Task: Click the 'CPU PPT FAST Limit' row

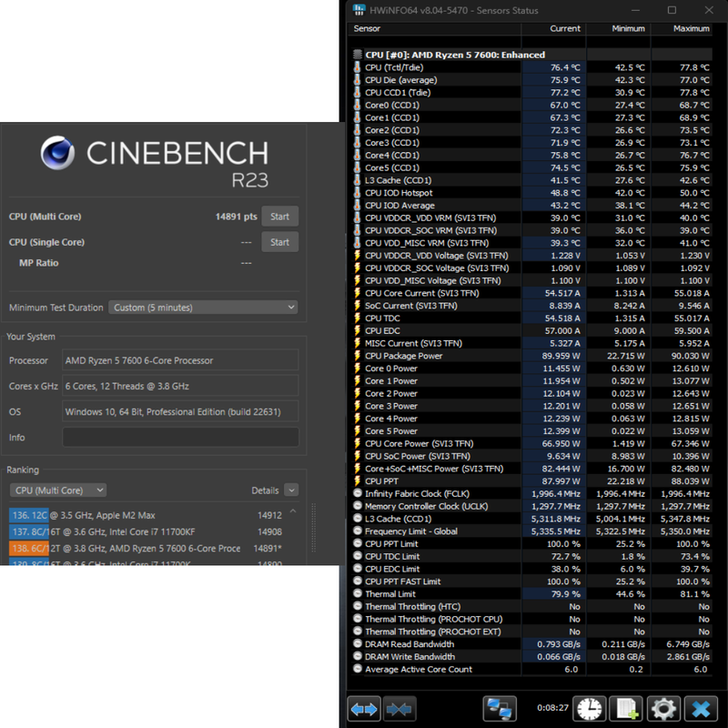Action: tap(532, 581)
